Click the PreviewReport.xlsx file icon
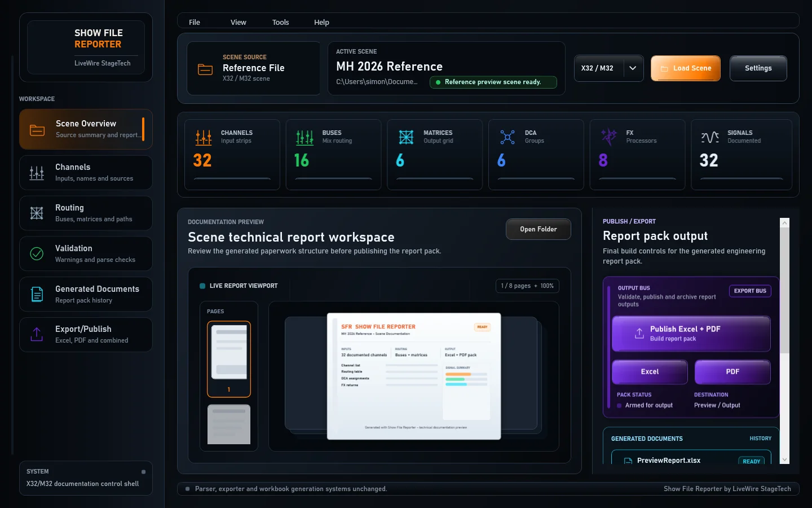The height and width of the screenshot is (508, 812). pos(628,461)
